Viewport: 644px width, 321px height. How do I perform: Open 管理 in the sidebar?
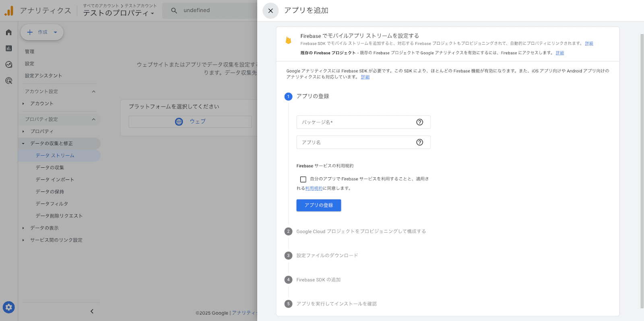coord(29,51)
